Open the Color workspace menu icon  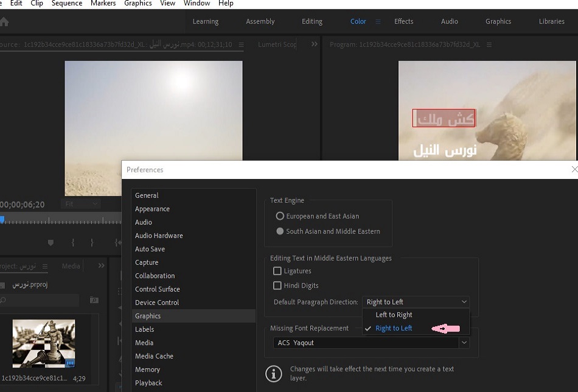pyautogui.click(x=378, y=21)
